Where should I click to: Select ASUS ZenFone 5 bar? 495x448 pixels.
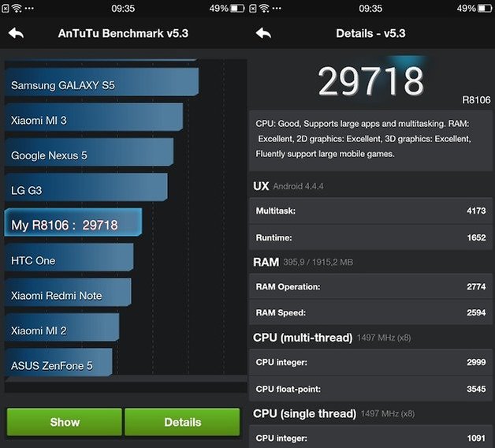(58, 362)
